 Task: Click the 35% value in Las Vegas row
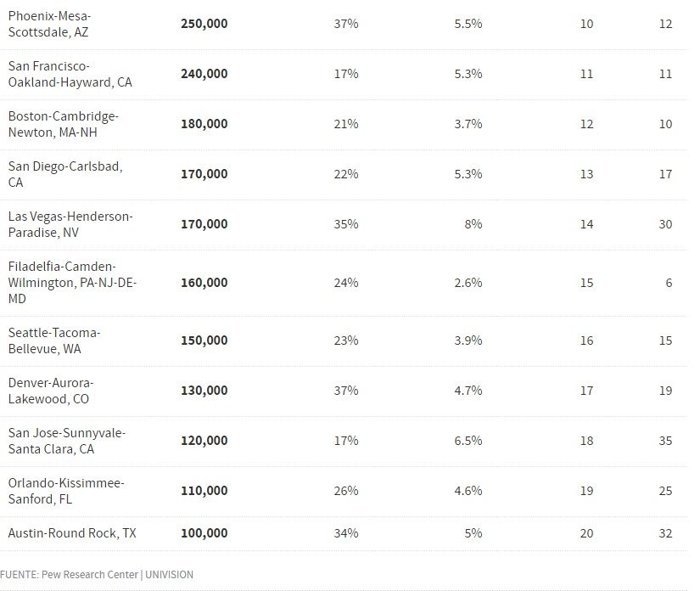point(346,224)
